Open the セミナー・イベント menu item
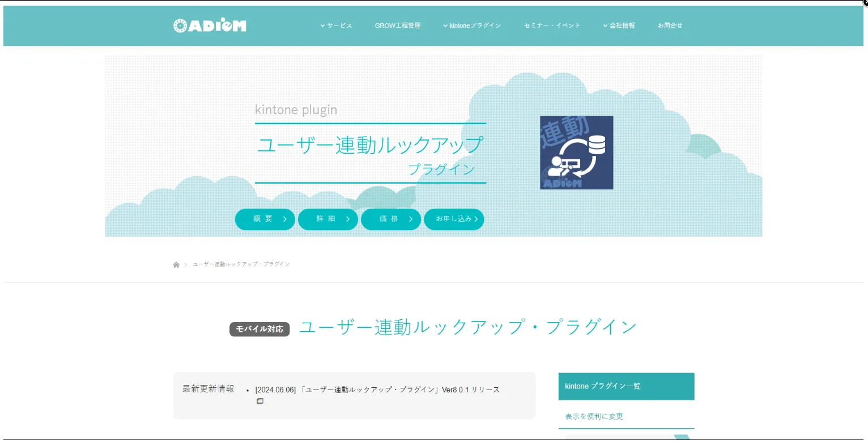 click(x=552, y=26)
